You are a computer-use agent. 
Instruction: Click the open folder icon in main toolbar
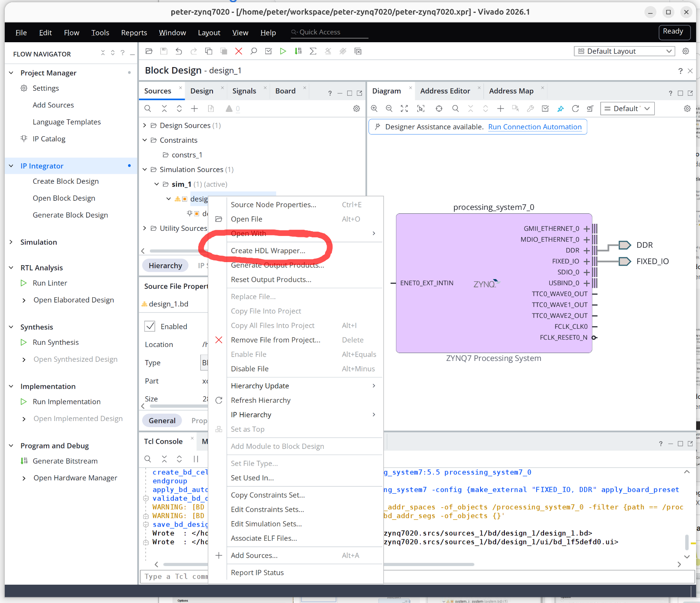[x=149, y=51]
